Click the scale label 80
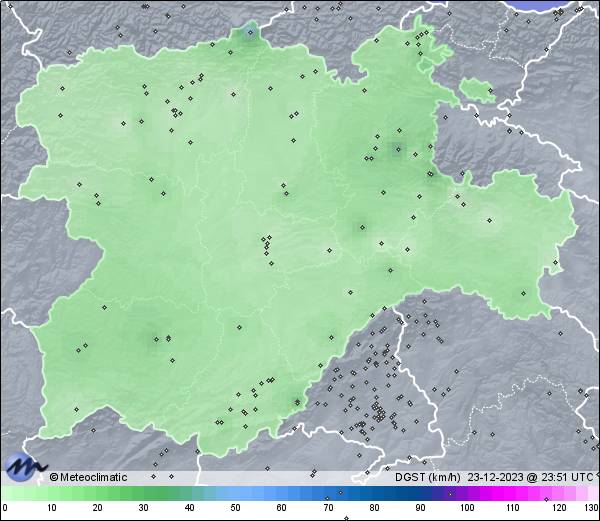 click(x=374, y=508)
